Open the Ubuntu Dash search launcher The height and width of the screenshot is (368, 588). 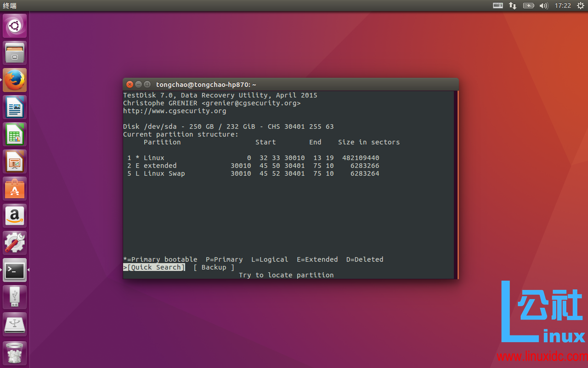tap(15, 26)
